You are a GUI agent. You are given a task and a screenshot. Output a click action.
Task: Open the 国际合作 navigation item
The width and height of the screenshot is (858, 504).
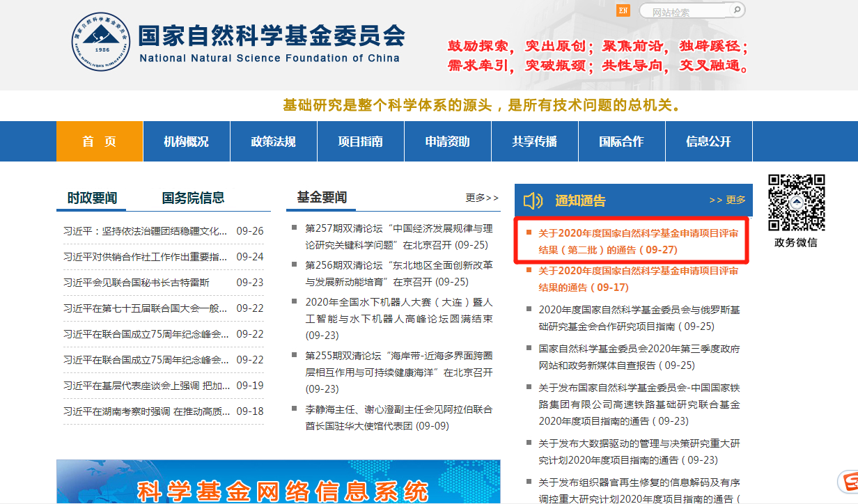click(621, 141)
